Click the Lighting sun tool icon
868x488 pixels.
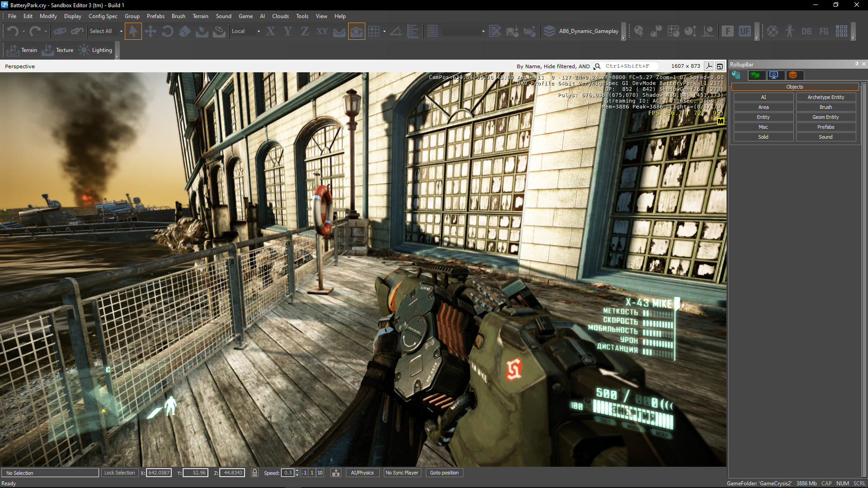(x=84, y=50)
